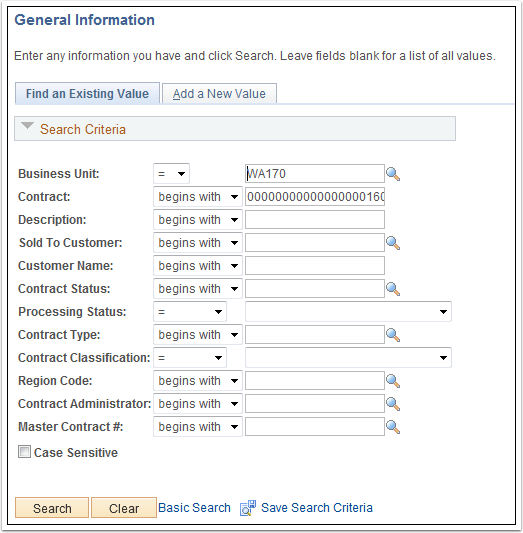Viewport: 523px width, 533px height.
Task: Click the Save Search Criteria icon
Action: 248,508
